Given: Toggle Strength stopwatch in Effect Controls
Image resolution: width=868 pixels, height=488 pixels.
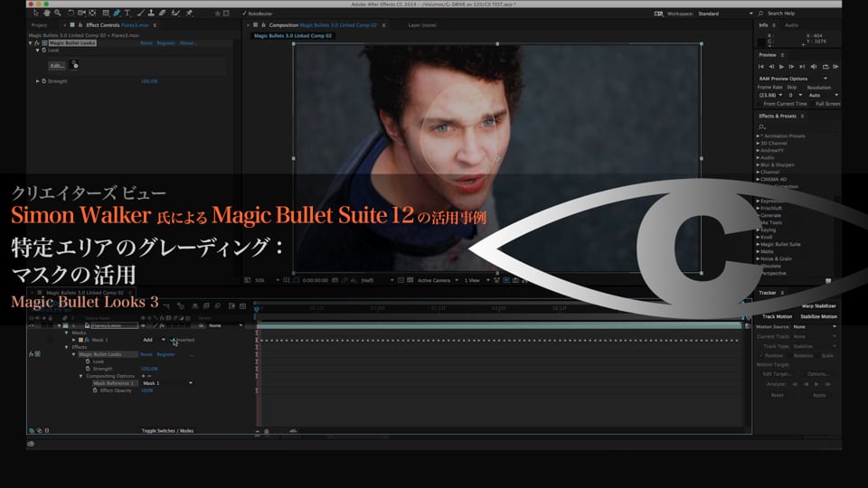Looking at the screenshot, I should coord(43,80).
